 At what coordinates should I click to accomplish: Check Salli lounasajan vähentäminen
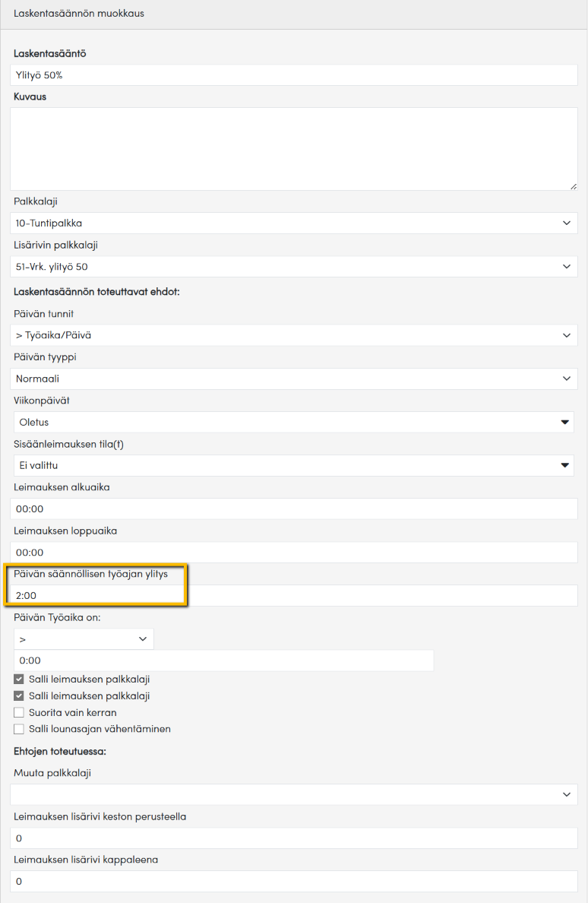coord(19,730)
